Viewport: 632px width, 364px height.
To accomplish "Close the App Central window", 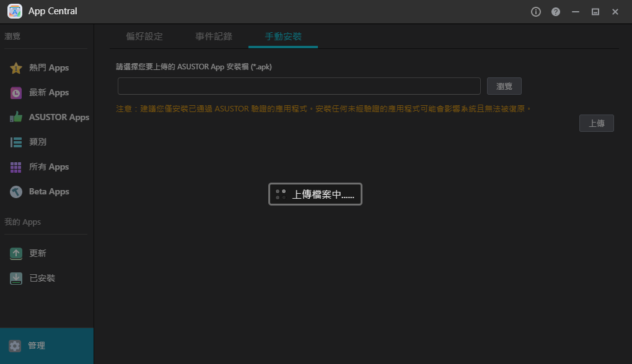I will [615, 12].
